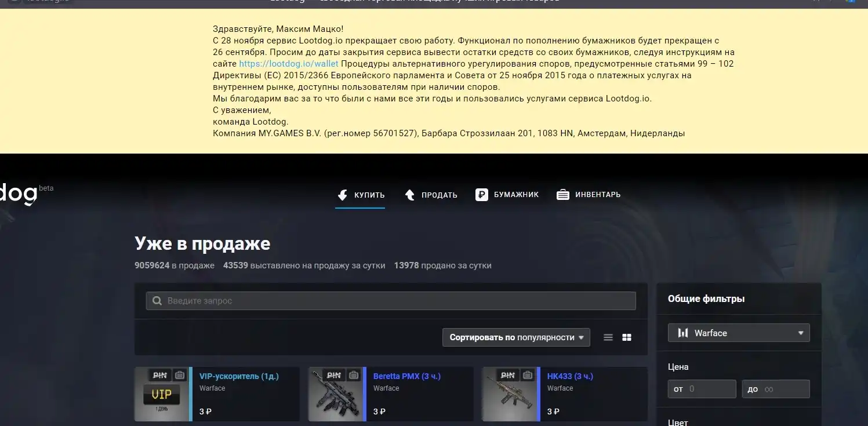
Task: Click the briefcase badge on VIP-ускоритель card
Action: tap(180, 375)
